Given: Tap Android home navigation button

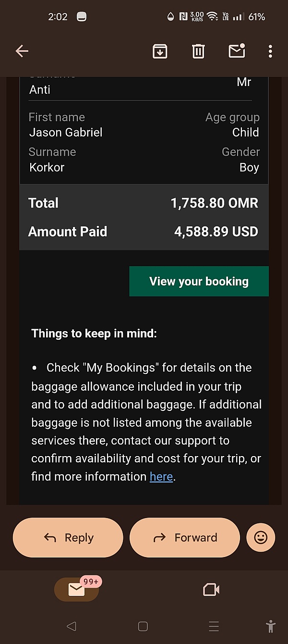Looking at the screenshot, I should tap(143, 626).
